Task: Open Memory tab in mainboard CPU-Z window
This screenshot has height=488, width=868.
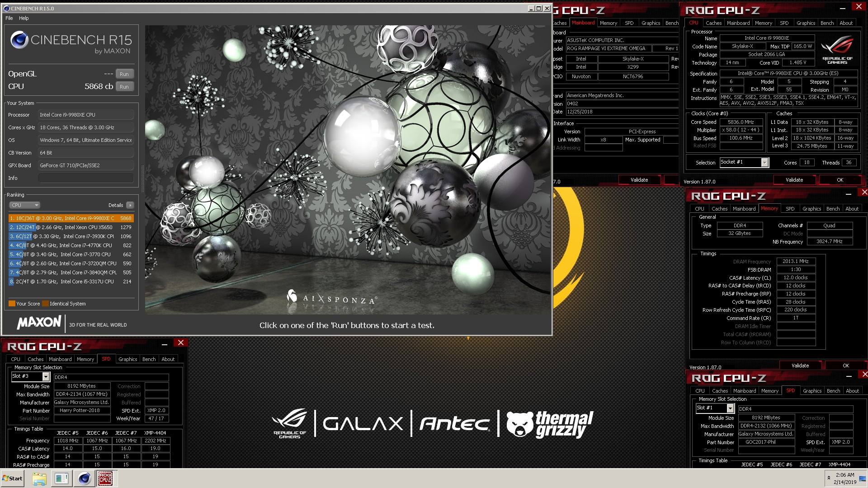Action: [x=609, y=23]
